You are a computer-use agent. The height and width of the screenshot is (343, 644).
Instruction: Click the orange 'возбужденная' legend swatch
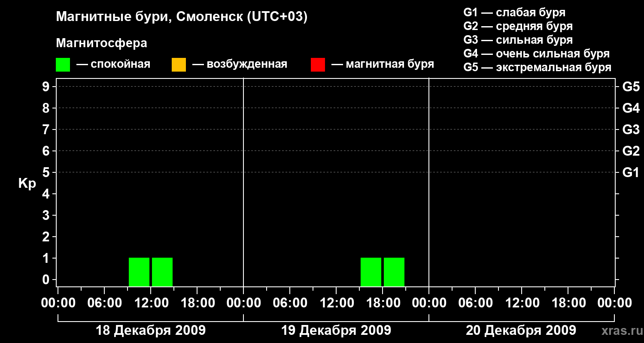point(179,65)
